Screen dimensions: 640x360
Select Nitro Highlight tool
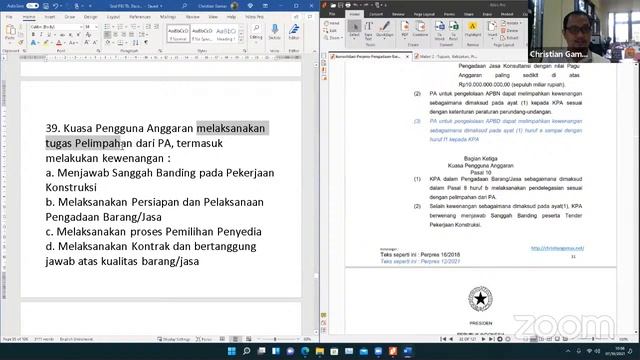[473, 29]
